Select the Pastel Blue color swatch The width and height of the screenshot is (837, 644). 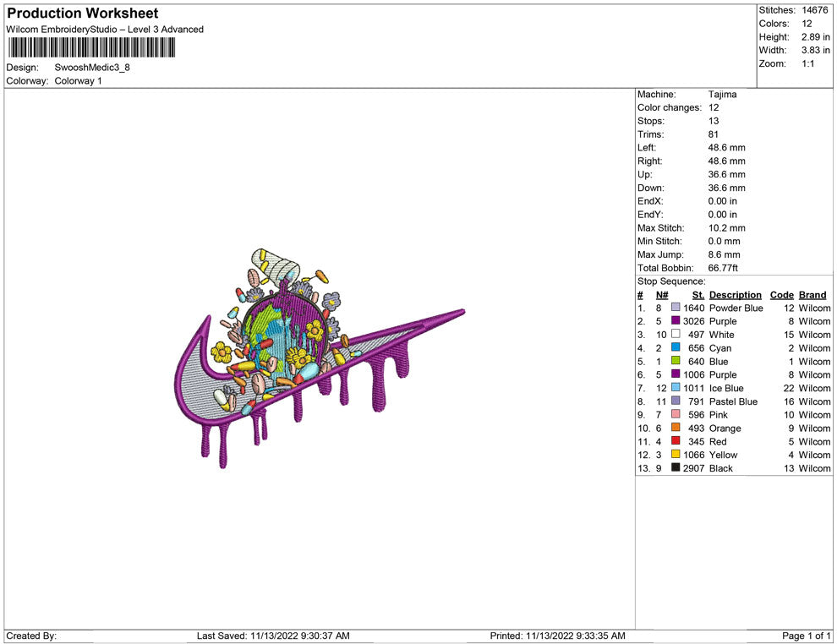pos(676,401)
